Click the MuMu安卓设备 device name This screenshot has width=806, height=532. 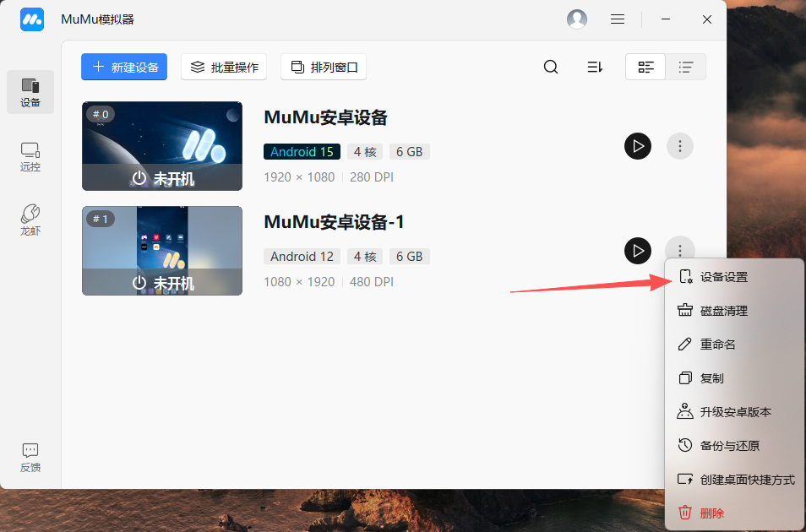coord(325,117)
